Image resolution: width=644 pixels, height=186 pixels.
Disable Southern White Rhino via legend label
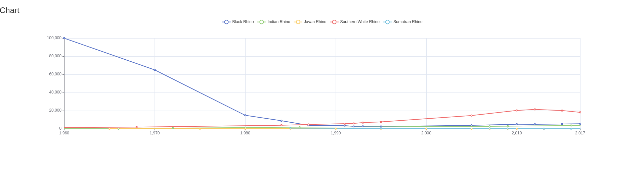pyautogui.click(x=359, y=22)
